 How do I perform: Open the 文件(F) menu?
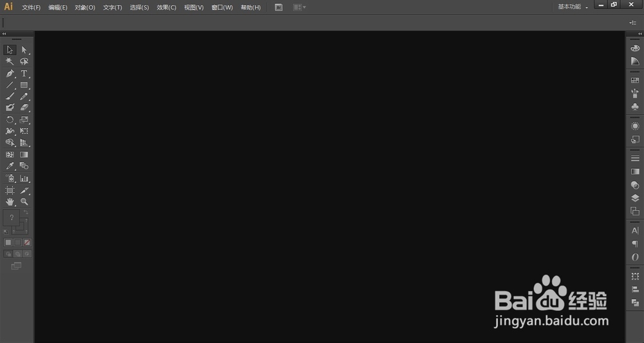31,7
